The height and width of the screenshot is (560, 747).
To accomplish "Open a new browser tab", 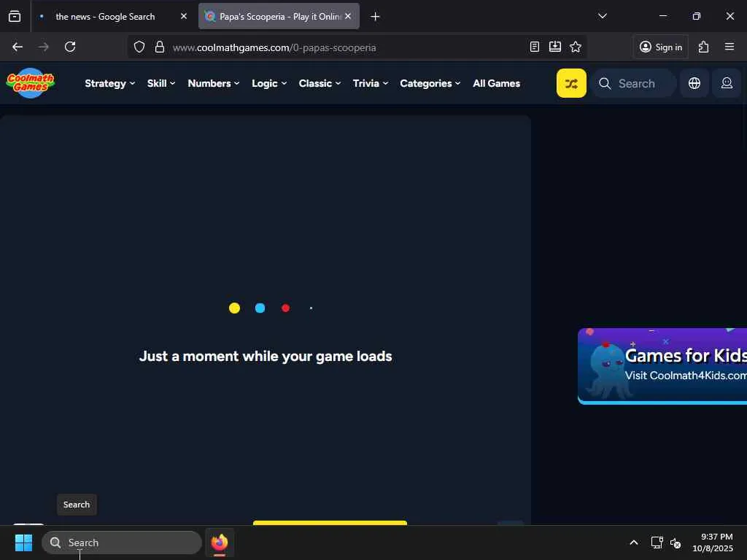I will pos(375,17).
